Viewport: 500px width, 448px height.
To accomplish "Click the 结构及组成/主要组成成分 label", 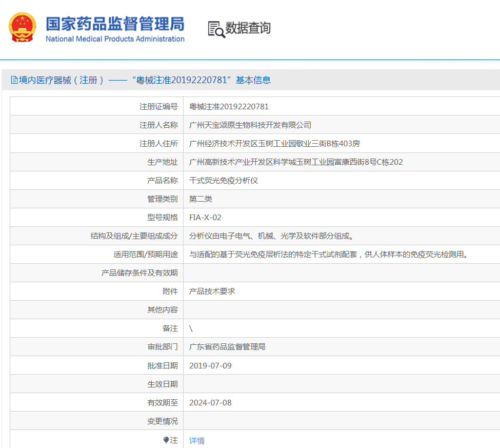I will [x=134, y=236].
